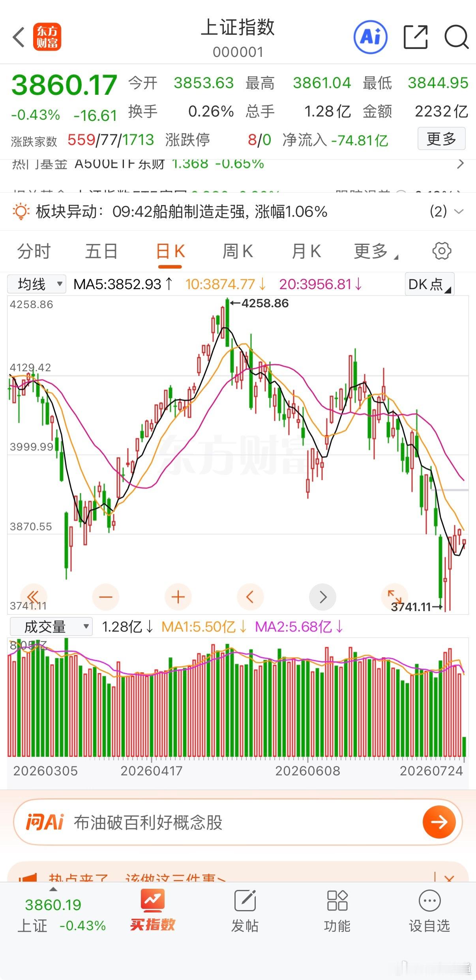This screenshot has width=476, height=980.
Task: Open the 东方财富 logo icon
Action: click(x=47, y=37)
